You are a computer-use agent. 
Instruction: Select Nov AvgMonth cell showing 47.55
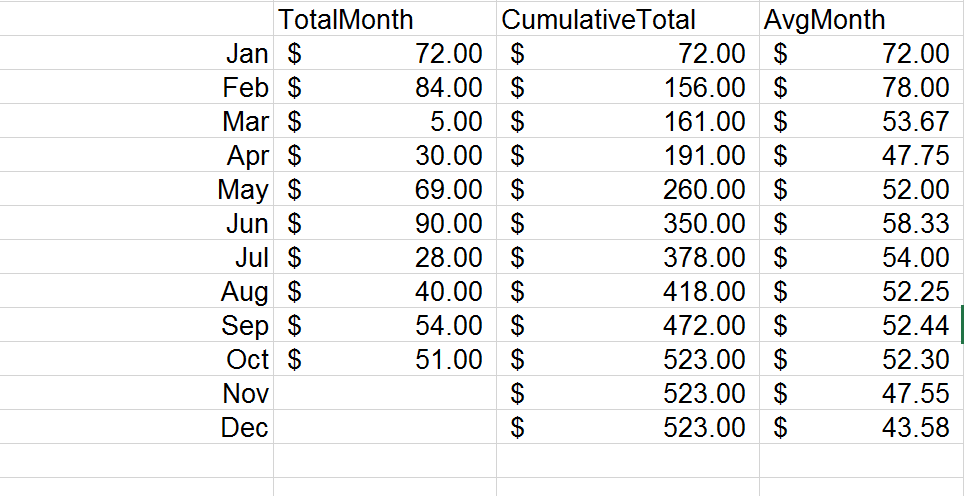click(x=861, y=393)
